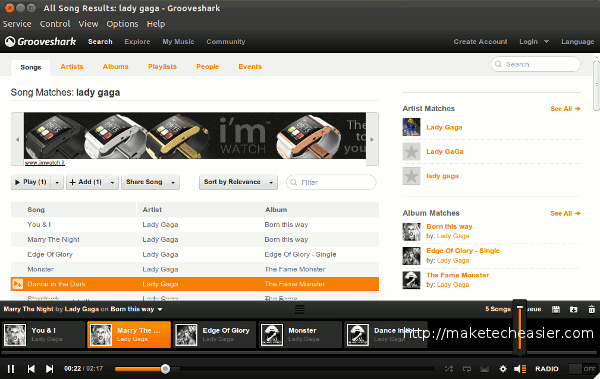Screen dimensions: 600x379
Task: Open Community in navigation bar
Action: (x=226, y=41)
